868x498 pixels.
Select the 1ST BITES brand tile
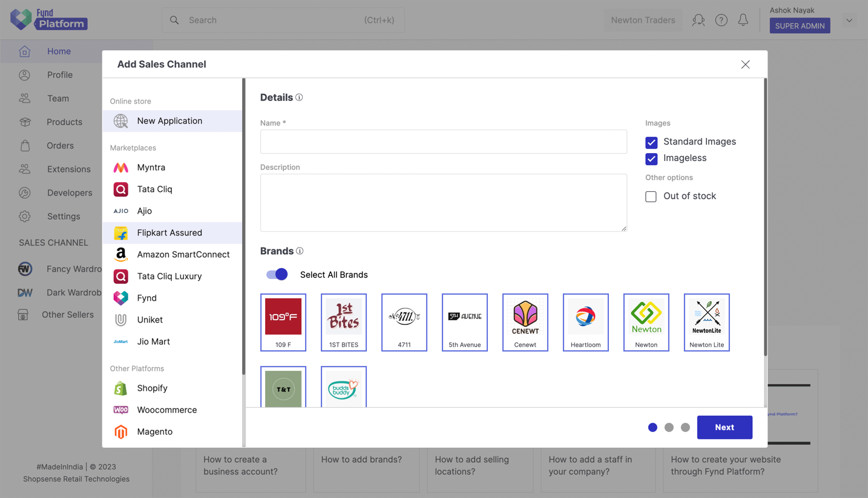pos(344,323)
